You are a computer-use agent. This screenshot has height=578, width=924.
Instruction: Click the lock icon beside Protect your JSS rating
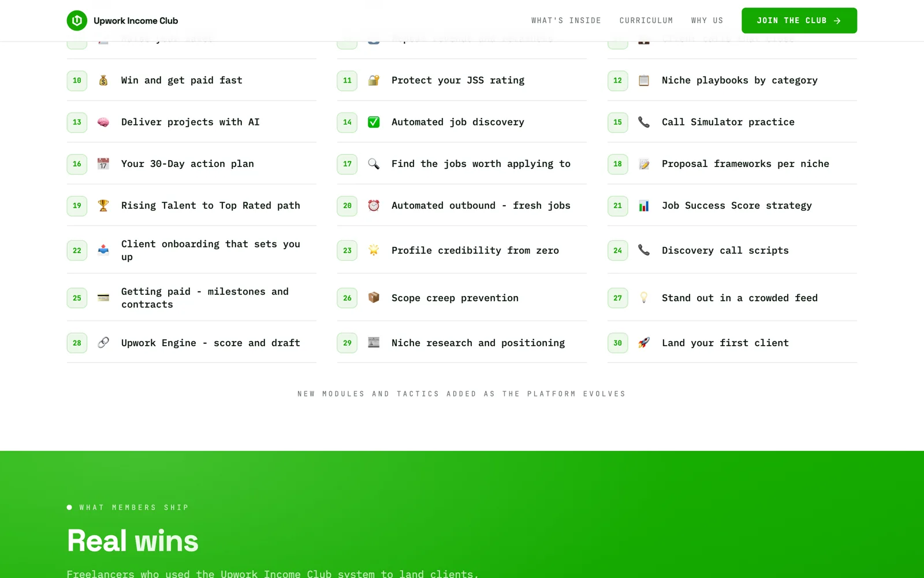click(x=374, y=80)
